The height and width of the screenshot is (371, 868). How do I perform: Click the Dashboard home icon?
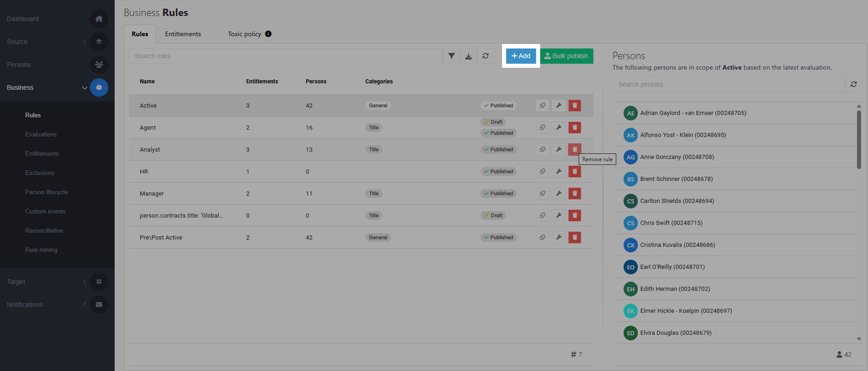point(99,19)
